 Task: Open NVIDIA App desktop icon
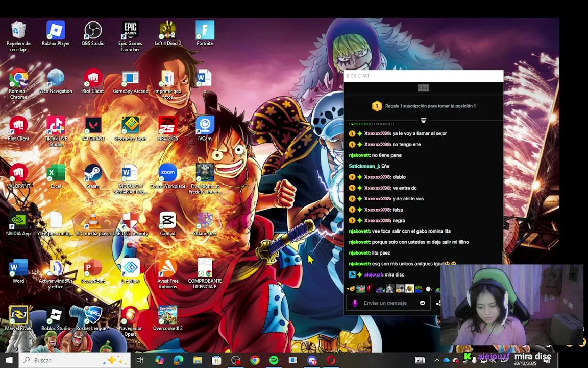coord(18,223)
